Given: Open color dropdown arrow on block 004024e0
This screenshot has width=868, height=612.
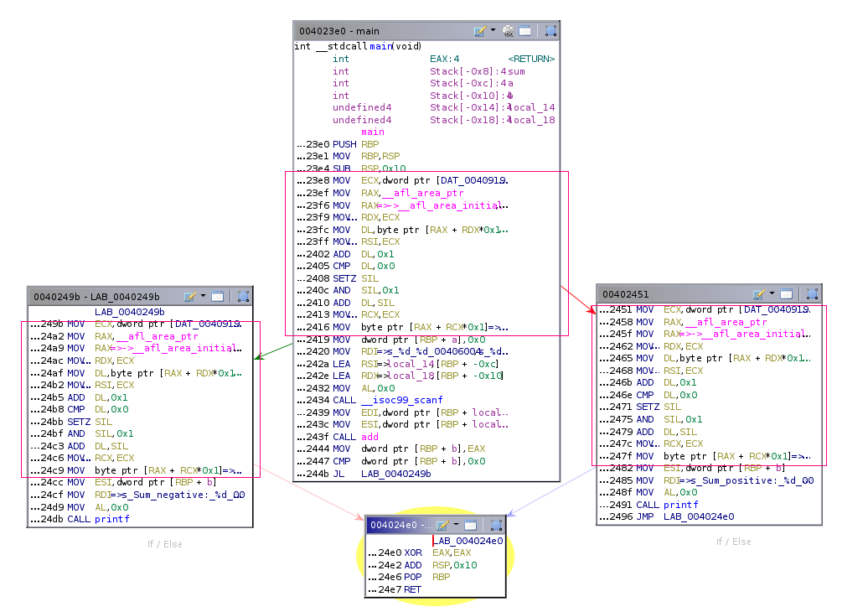Looking at the screenshot, I should coord(456,525).
